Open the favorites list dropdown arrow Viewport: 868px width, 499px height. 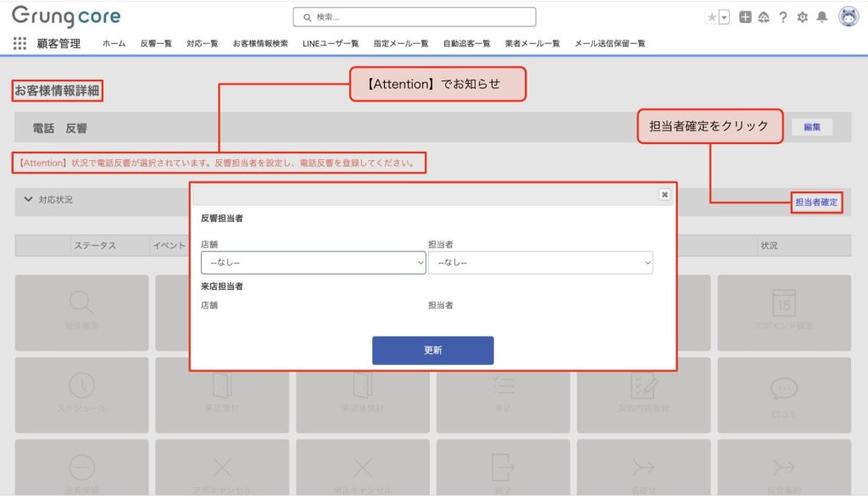tap(724, 17)
